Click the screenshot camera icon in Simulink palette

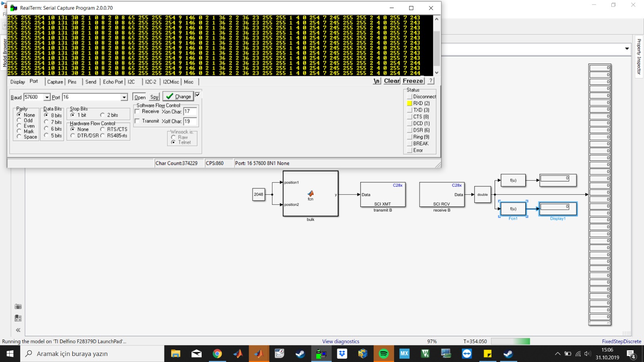tap(18, 306)
